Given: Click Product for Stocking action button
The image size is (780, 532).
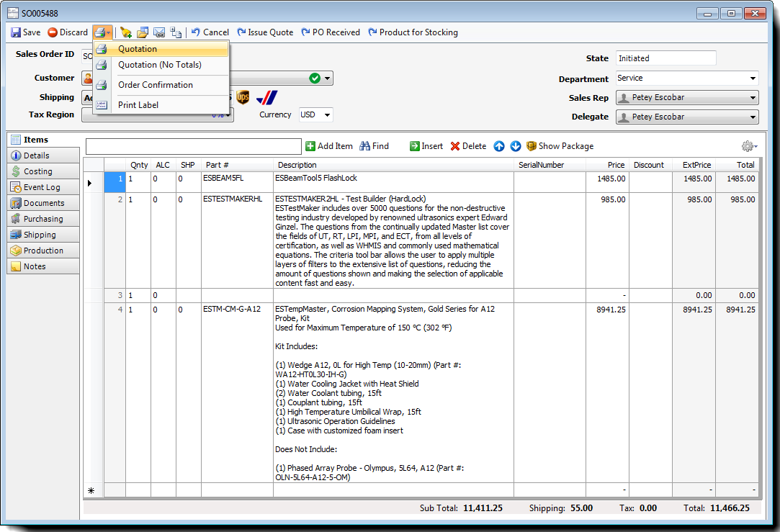Looking at the screenshot, I should 413,32.
